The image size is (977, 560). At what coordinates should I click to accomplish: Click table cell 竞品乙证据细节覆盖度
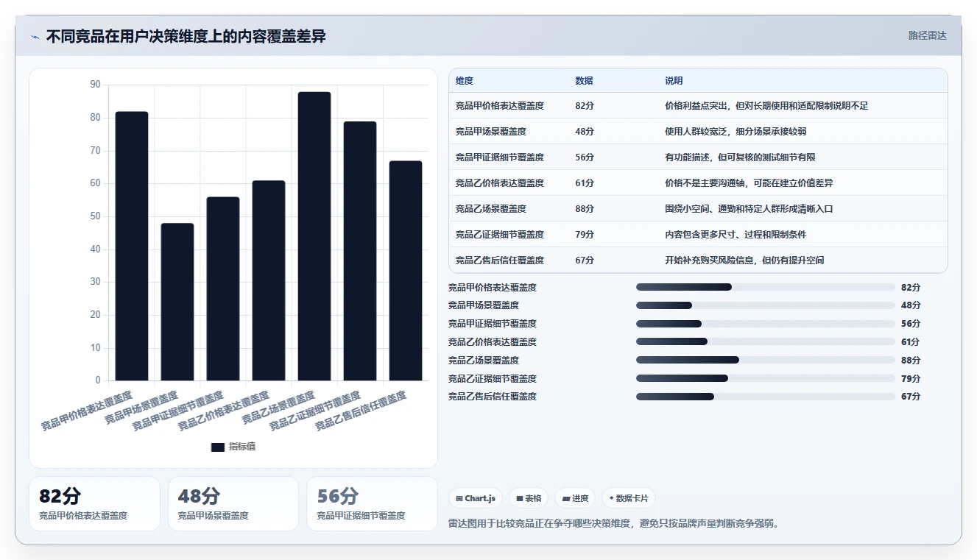(500, 235)
